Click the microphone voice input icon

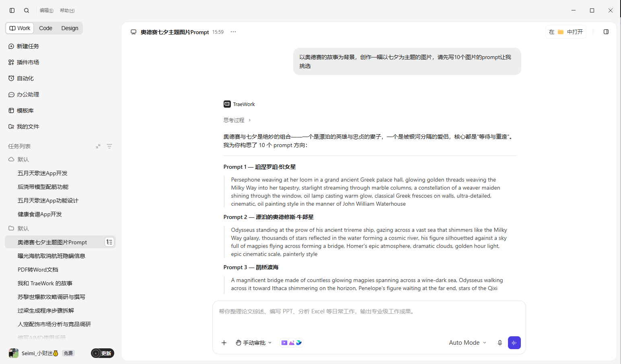[500, 343]
